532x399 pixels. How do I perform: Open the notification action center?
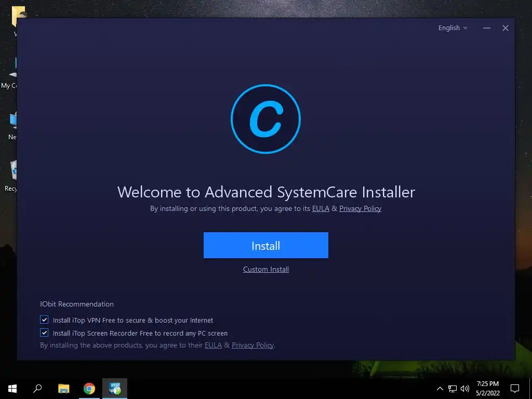point(515,389)
